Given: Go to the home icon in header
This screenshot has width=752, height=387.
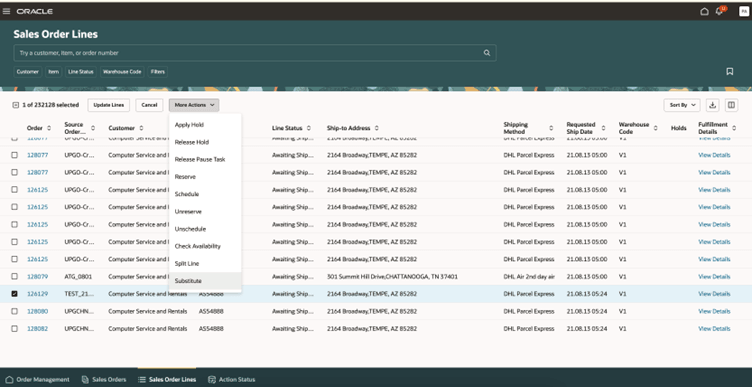Looking at the screenshot, I should click(x=704, y=12).
